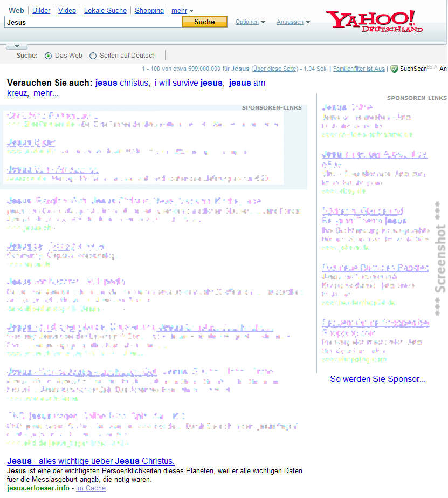This screenshot has width=448, height=498.
Task: Click the Yahoo Deutschland logo
Action: point(374,21)
